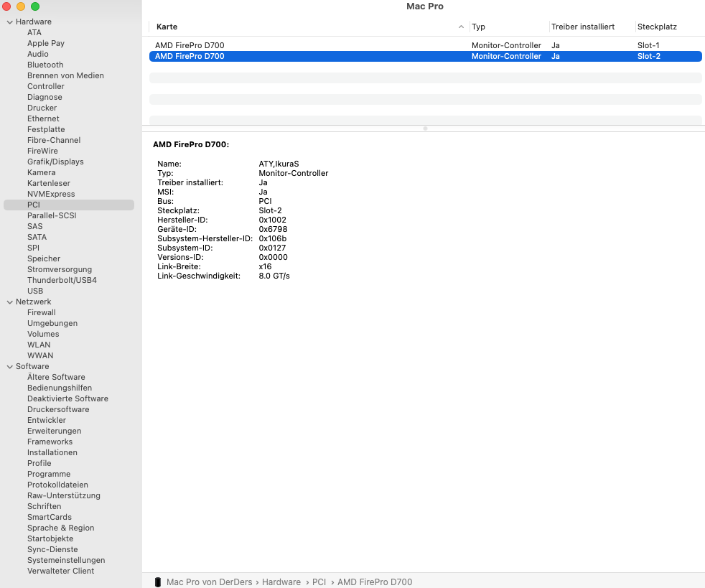
Task: Click PCI in the bottom path bar
Action: click(319, 582)
